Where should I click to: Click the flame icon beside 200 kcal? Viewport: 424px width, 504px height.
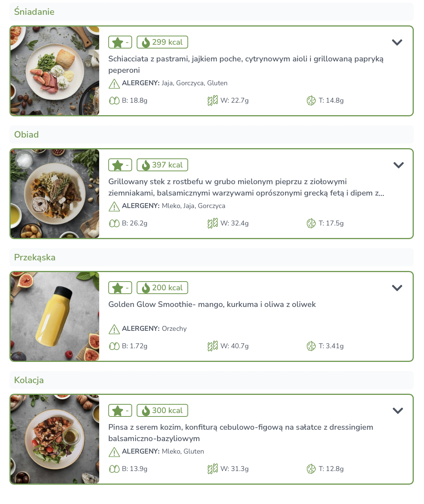[x=146, y=288]
